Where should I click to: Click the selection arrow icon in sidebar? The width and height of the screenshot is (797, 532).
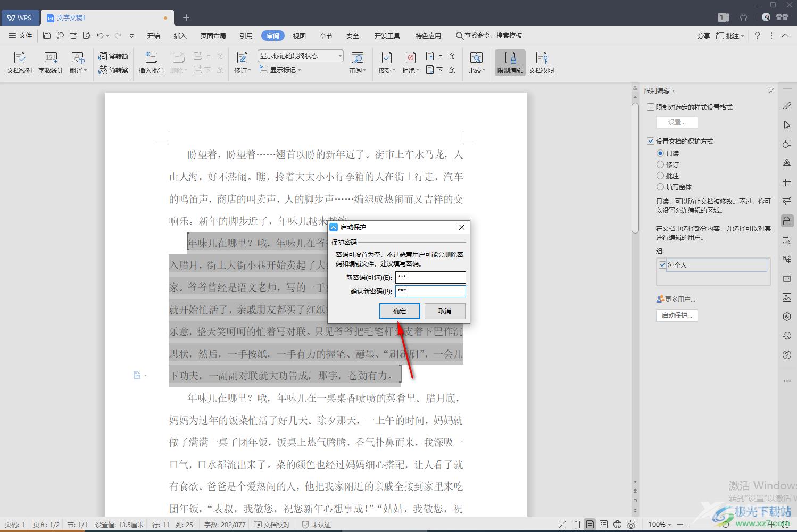coord(787,125)
